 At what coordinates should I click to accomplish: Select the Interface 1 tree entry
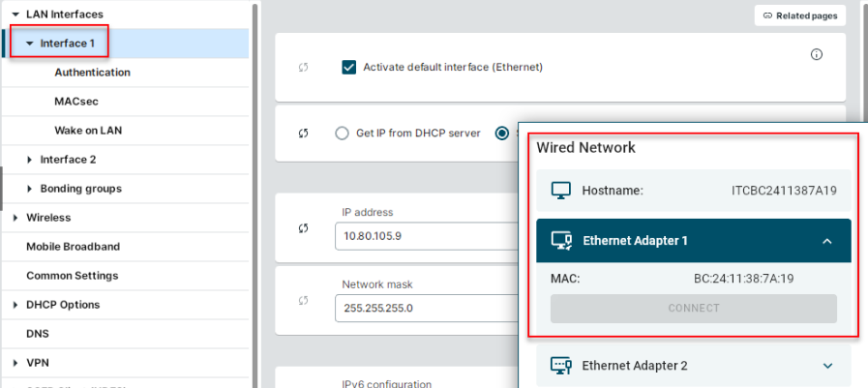point(68,44)
